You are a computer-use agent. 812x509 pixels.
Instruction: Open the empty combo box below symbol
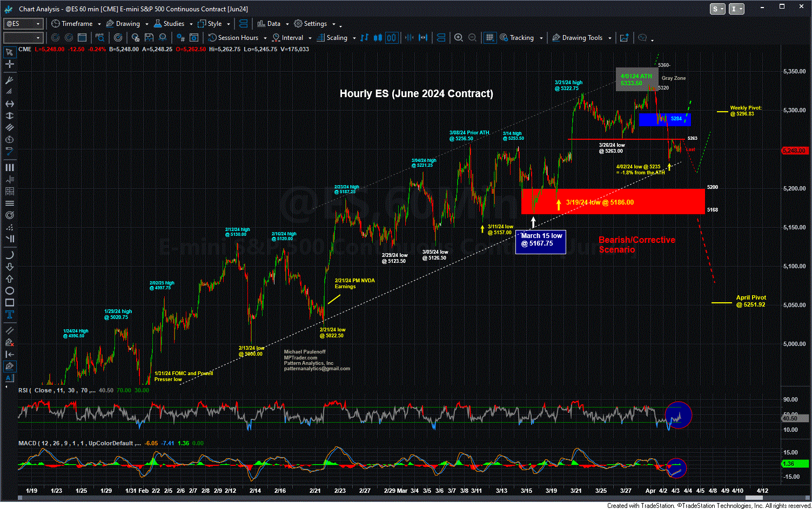pyautogui.click(x=23, y=38)
